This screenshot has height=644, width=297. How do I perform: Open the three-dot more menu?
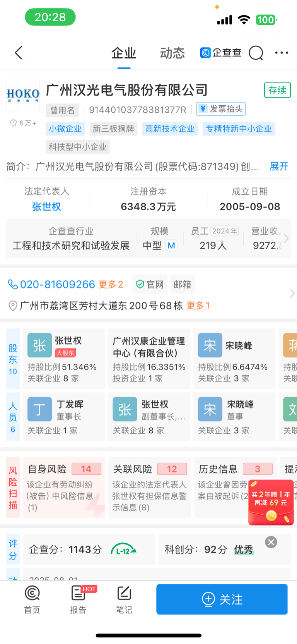282,53
